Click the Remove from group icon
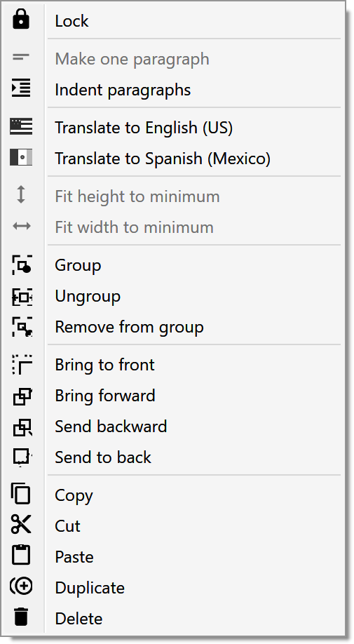 (x=22, y=327)
